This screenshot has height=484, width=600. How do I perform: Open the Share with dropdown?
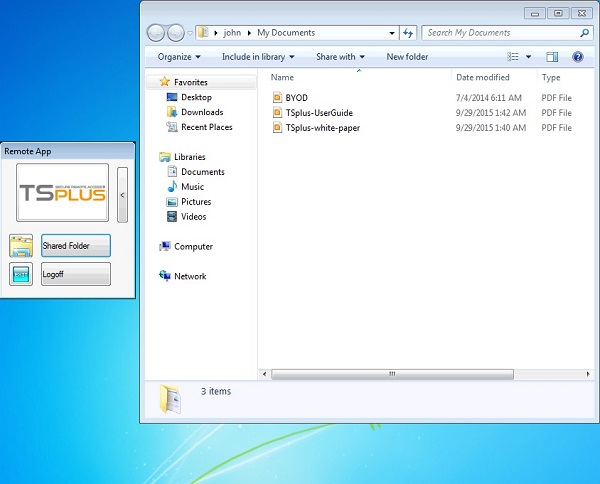click(x=340, y=57)
